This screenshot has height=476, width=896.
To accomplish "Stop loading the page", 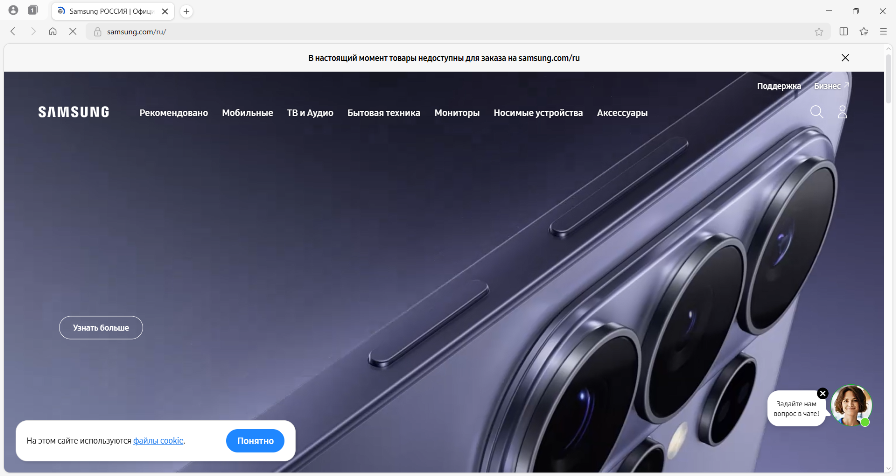I will click(x=73, y=31).
